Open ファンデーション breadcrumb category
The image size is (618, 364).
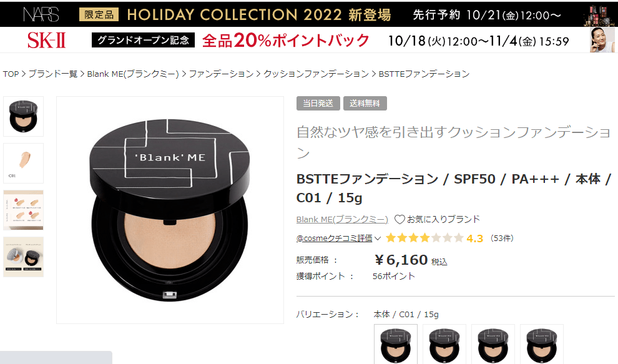click(x=221, y=74)
